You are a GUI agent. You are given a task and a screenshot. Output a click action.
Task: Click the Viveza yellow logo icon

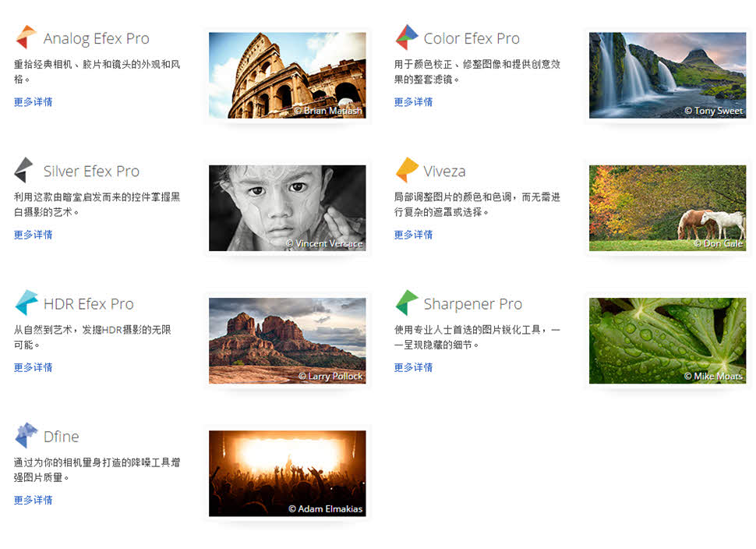(407, 170)
